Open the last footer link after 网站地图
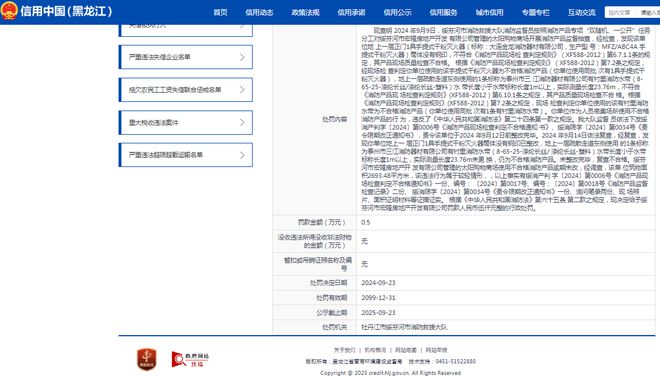660x376 pixels. click(436, 350)
